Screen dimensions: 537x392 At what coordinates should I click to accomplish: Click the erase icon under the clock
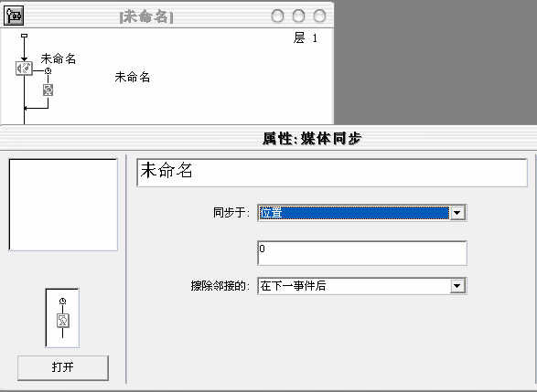pos(48,90)
